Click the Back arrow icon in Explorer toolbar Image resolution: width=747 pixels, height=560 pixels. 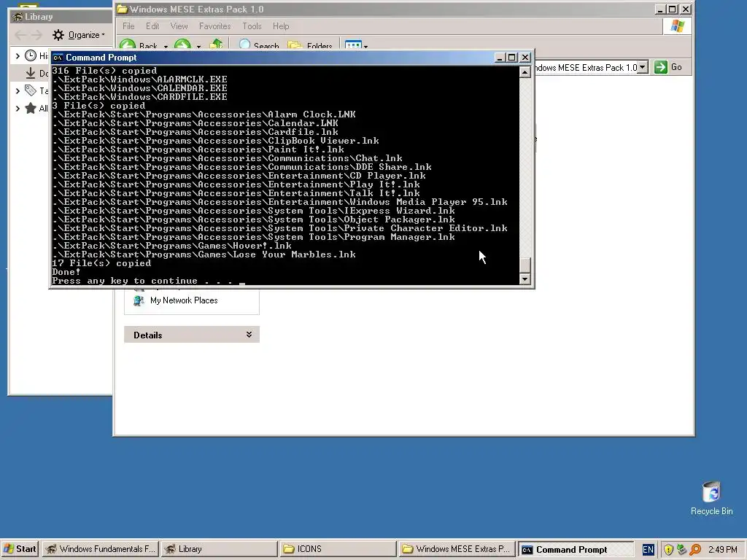click(x=127, y=44)
